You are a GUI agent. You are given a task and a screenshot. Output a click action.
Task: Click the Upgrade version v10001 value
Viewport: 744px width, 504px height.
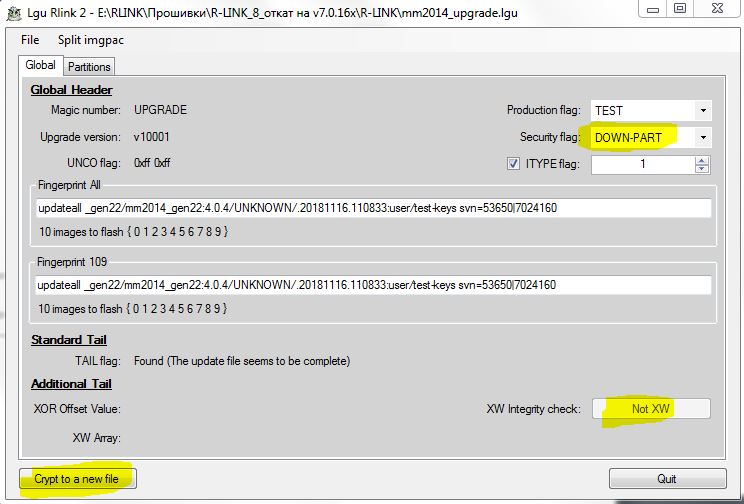click(x=151, y=137)
